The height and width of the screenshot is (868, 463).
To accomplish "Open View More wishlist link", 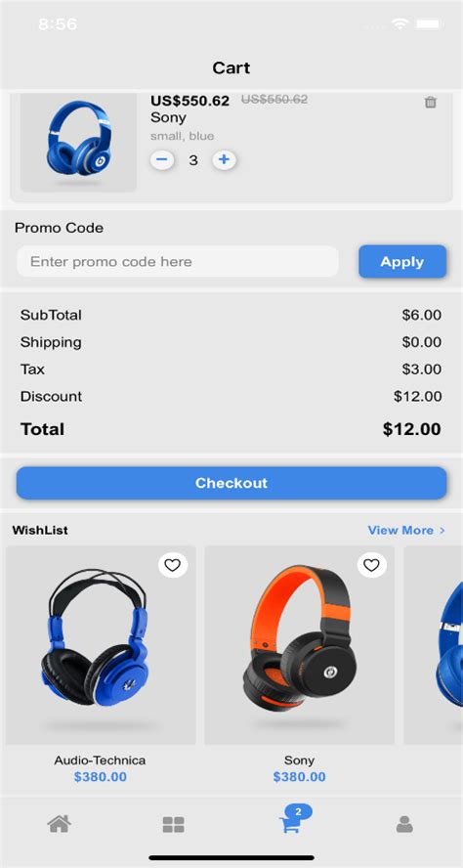I will [400, 531].
